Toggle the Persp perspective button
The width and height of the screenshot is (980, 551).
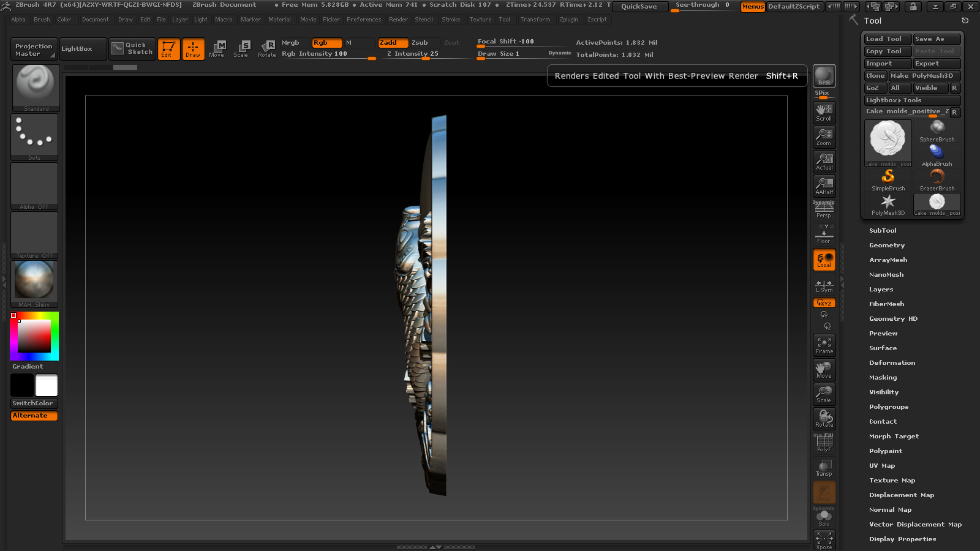pyautogui.click(x=824, y=211)
